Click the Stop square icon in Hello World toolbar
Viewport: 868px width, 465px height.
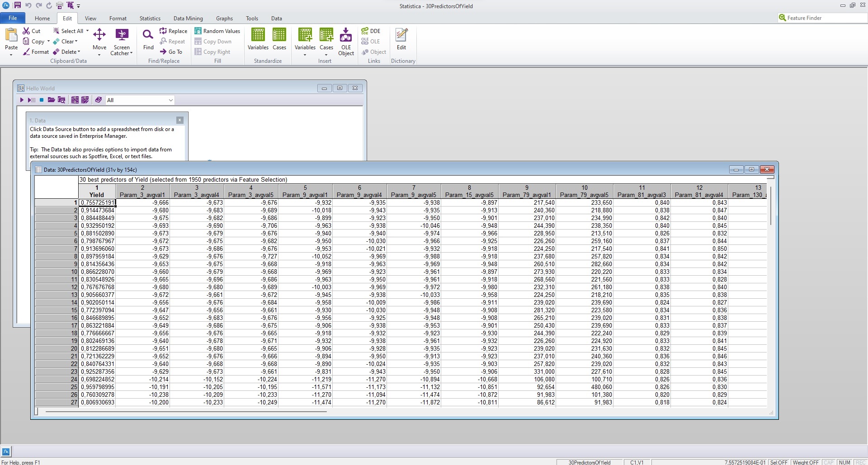42,100
